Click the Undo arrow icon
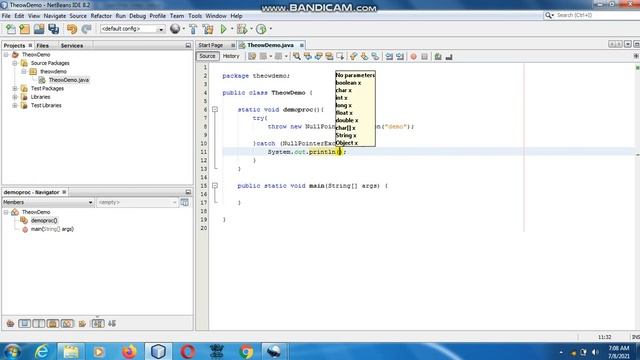This screenshot has height=360, width=640. point(72,29)
